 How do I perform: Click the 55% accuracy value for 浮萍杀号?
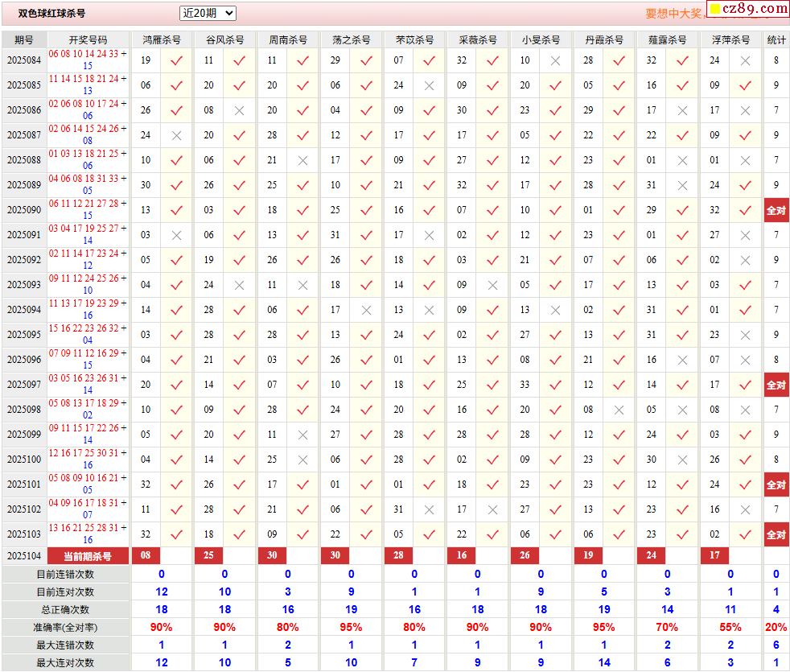click(730, 628)
